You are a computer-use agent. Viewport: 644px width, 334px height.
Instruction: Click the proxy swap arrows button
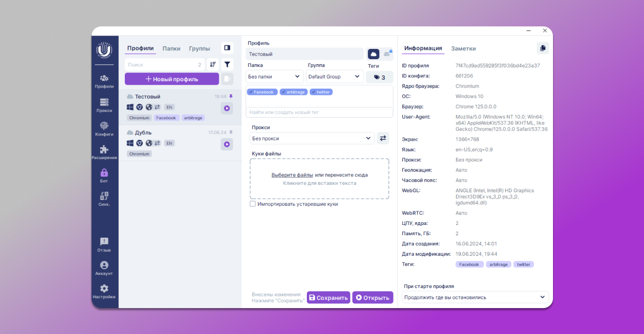pos(383,138)
